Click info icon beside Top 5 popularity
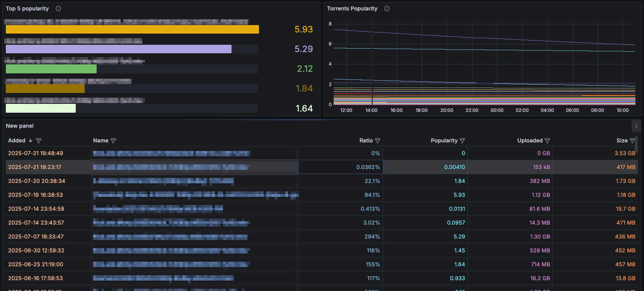Image resolution: width=644 pixels, height=291 pixels. 58,8
